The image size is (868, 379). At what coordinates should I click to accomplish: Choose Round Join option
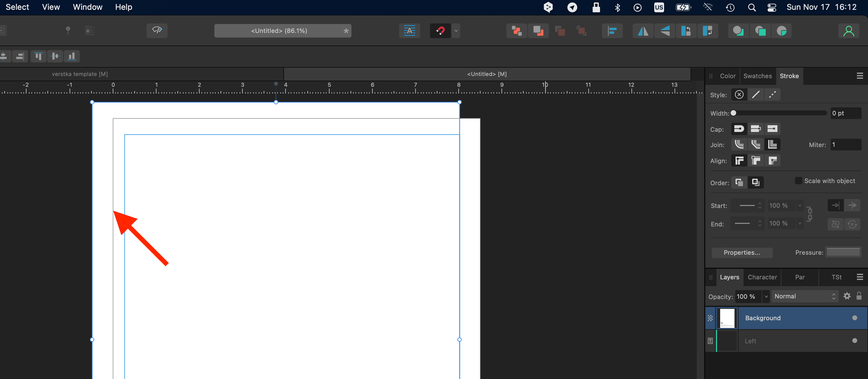tap(739, 144)
